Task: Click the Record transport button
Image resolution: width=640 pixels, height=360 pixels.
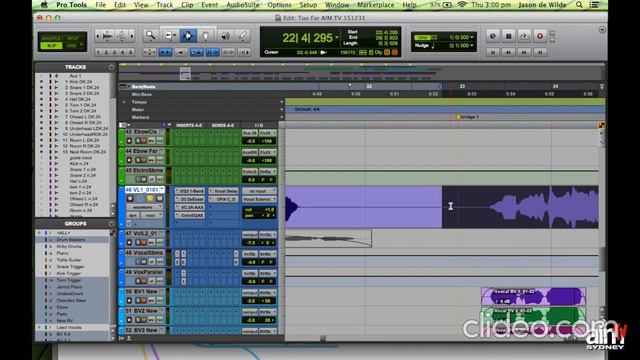Action: (540, 36)
